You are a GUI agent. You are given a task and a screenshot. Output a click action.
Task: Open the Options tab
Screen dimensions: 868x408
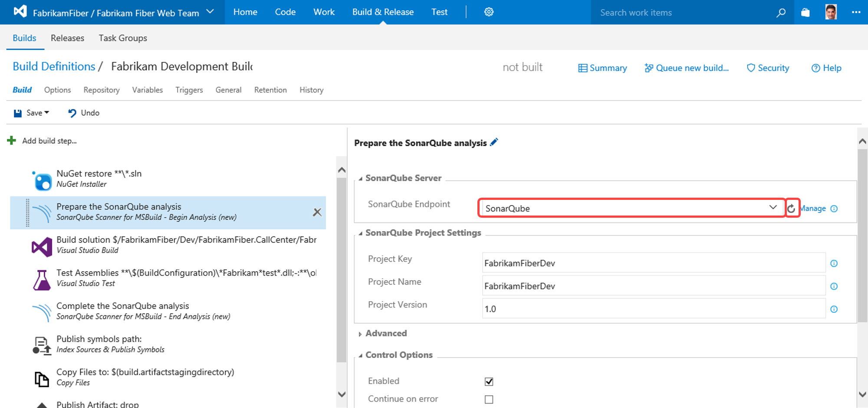click(x=57, y=90)
